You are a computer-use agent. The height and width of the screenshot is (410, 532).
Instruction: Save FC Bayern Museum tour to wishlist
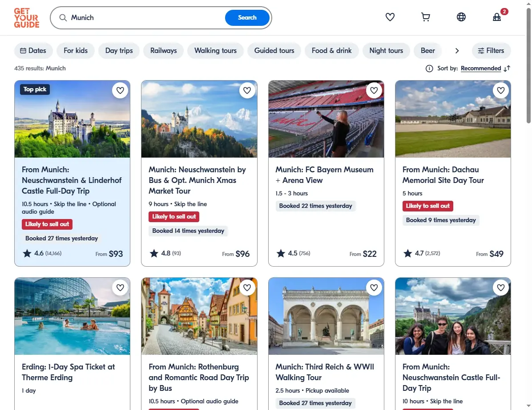(x=374, y=90)
